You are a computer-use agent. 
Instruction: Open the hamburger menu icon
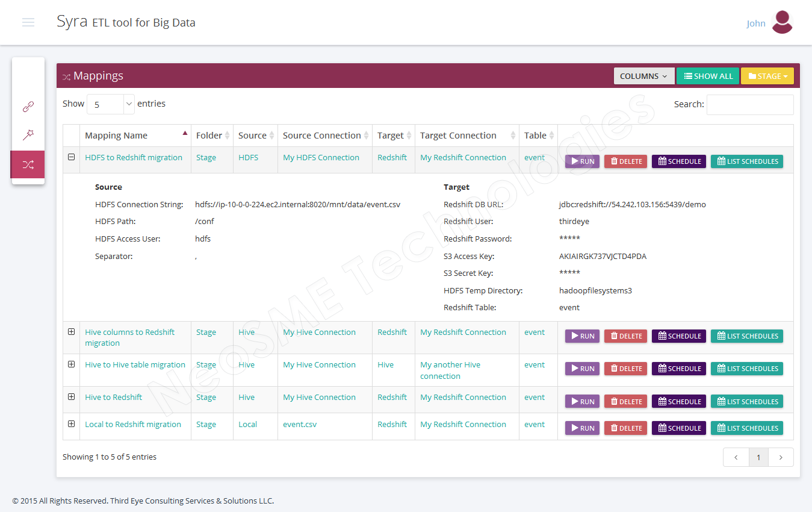click(x=28, y=22)
